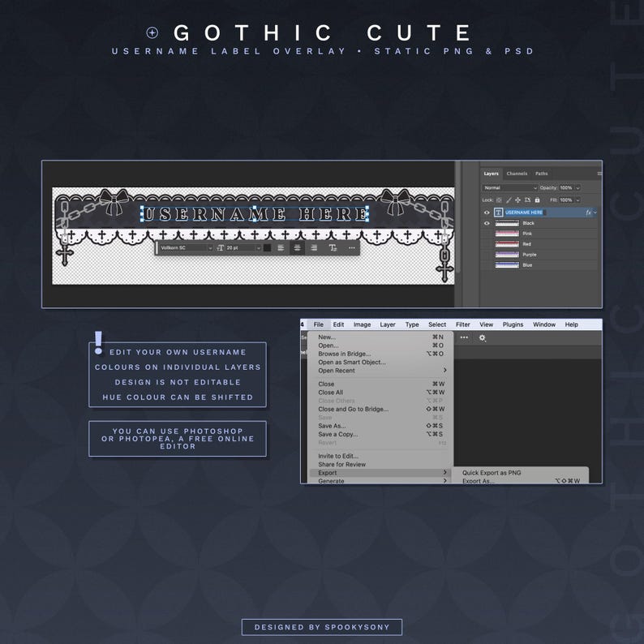
Task: Click the Opacity 100% input field
Action: 566,187
